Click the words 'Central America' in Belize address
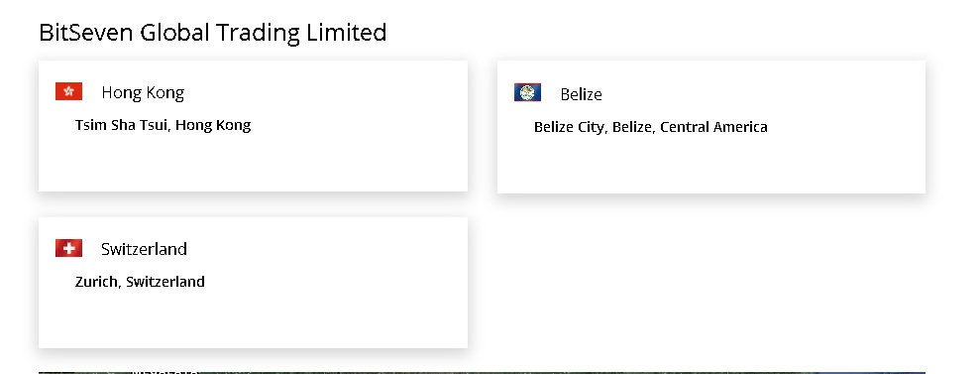Viewport: 980px width, 374px height. pyautogui.click(x=713, y=128)
